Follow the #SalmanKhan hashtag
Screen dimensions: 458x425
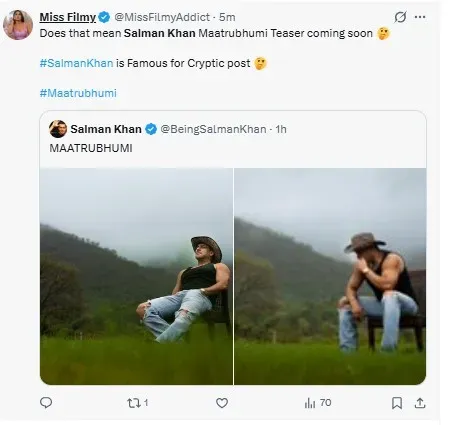pos(76,63)
